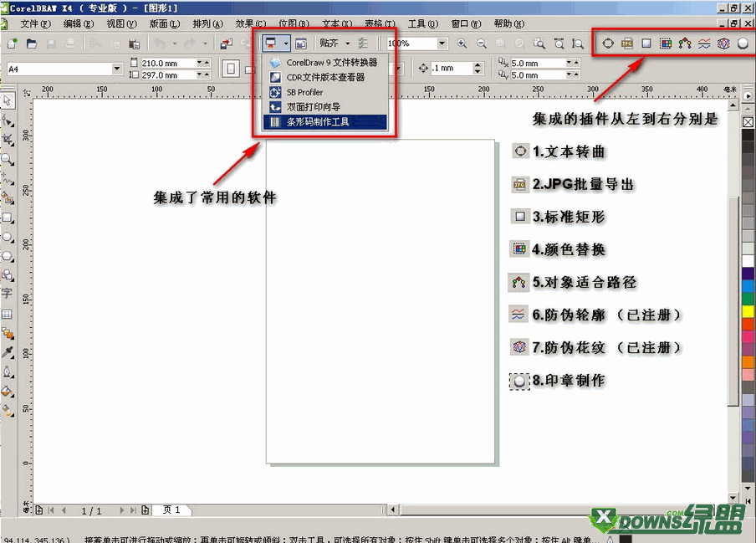
Task: Open the undo history dropdown arrow
Action: tap(175, 44)
